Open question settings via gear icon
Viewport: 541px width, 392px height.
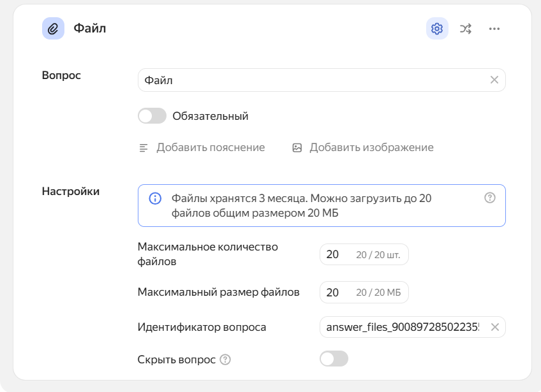point(437,29)
